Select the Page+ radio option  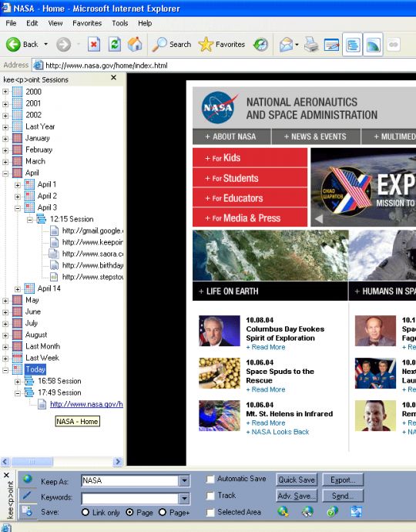coord(163,512)
